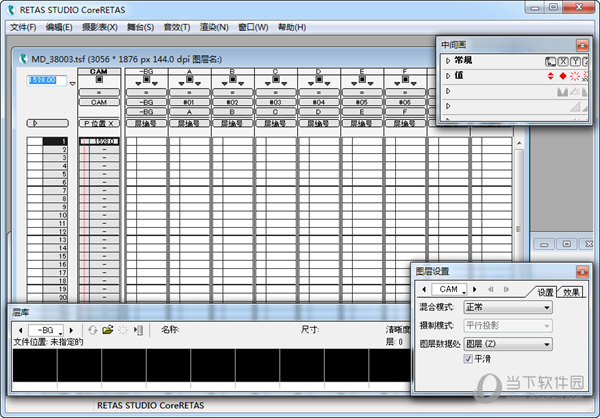Toggle the A column square marker

(189, 79)
